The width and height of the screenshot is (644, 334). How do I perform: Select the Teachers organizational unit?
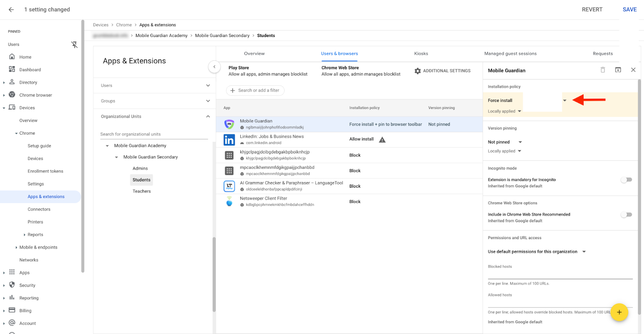click(x=142, y=191)
